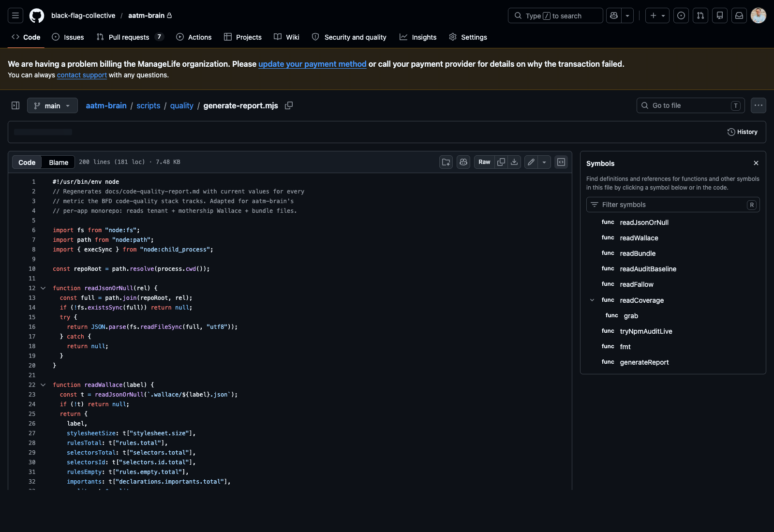774x532 pixels.
Task: Open Copilot chat about this file
Action: (x=463, y=162)
